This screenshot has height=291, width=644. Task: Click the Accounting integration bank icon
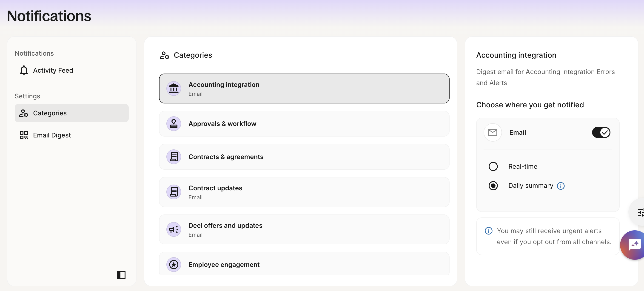(174, 88)
